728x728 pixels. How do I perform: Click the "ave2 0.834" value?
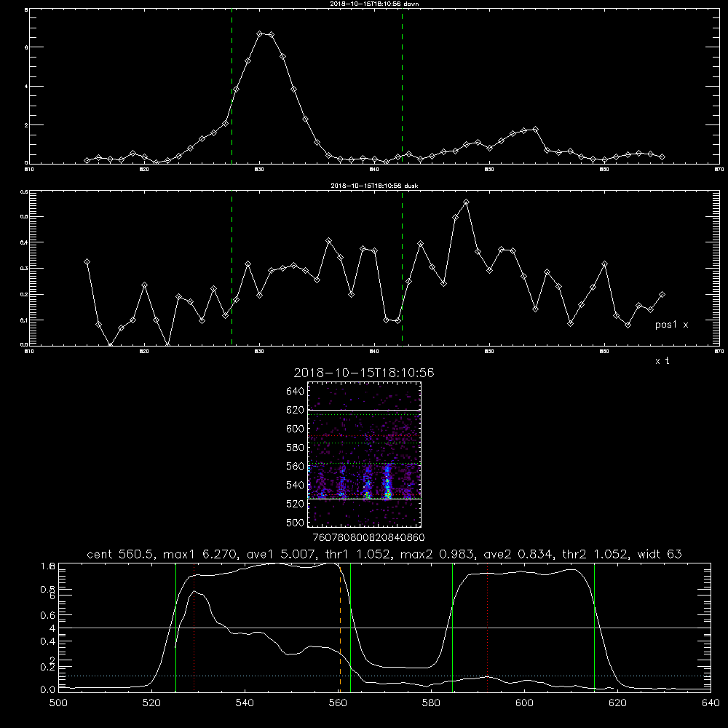(x=518, y=554)
